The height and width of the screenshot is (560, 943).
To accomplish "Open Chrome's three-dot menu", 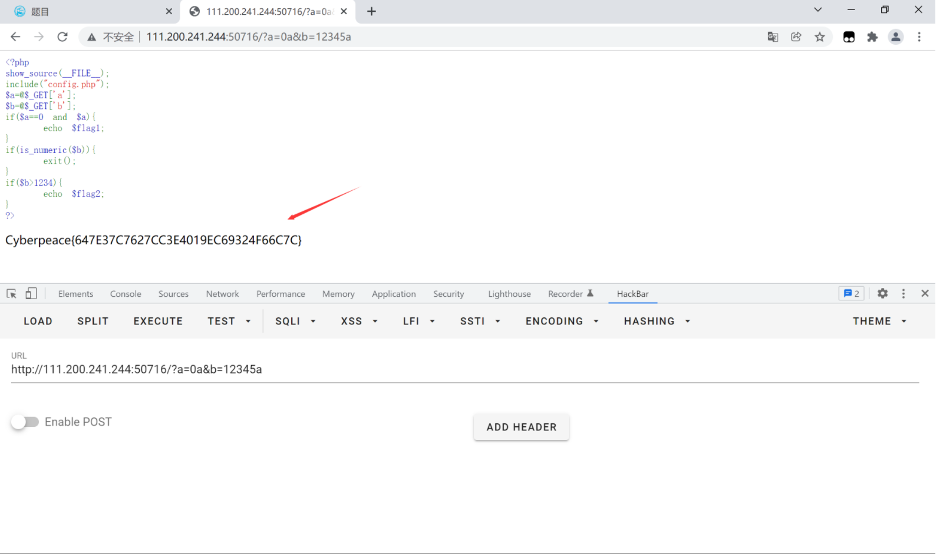I will [x=919, y=37].
